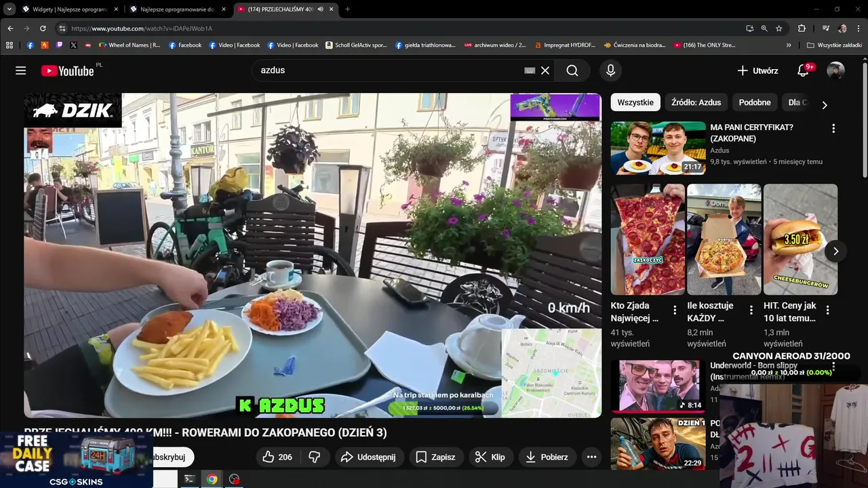The height and width of the screenshot is (488, 868).
Task: Select the Podobne filter chip
Action: pos(755,102)
